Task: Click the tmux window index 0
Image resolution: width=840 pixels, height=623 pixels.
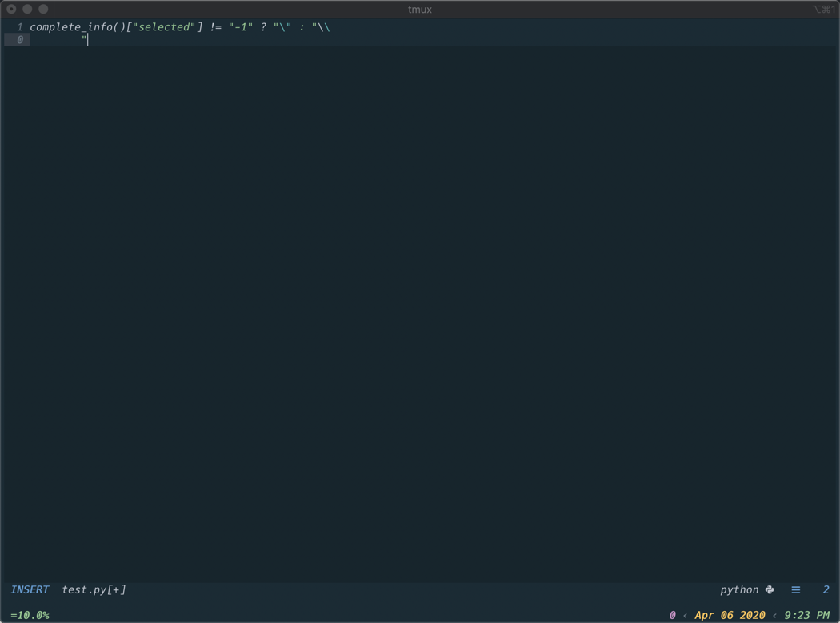Action: pos(672,615)
